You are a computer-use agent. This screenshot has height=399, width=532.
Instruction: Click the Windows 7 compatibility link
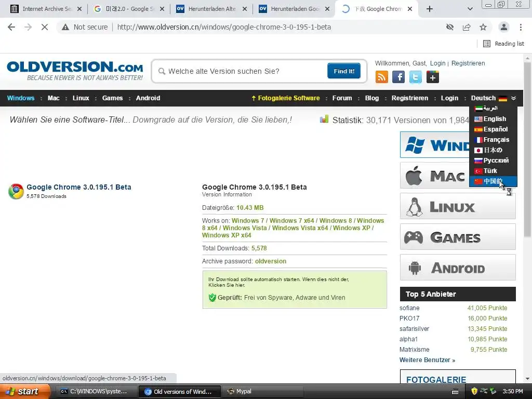pyautogui.click(x=248, y=220)
